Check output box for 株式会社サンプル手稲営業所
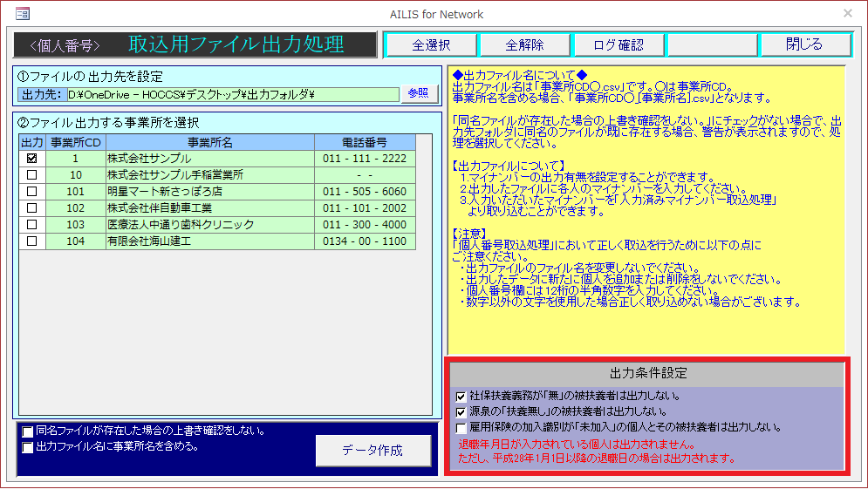Viewport: 868px width, 489px height. click(32, 175)
